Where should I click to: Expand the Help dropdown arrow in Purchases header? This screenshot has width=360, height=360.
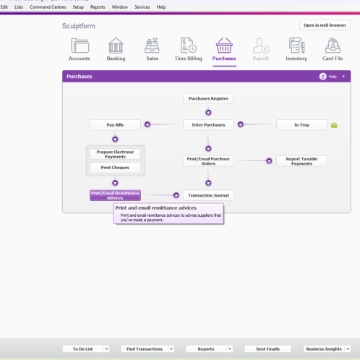tap(344, 77)
